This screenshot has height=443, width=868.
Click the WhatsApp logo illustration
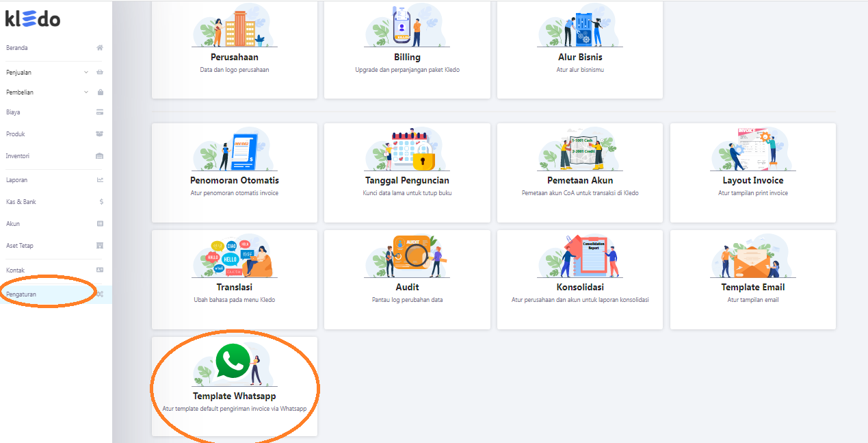tap(232, 362)
